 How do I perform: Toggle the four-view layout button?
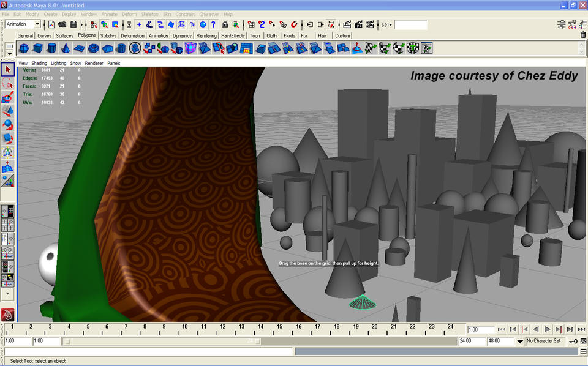point(8,225)
